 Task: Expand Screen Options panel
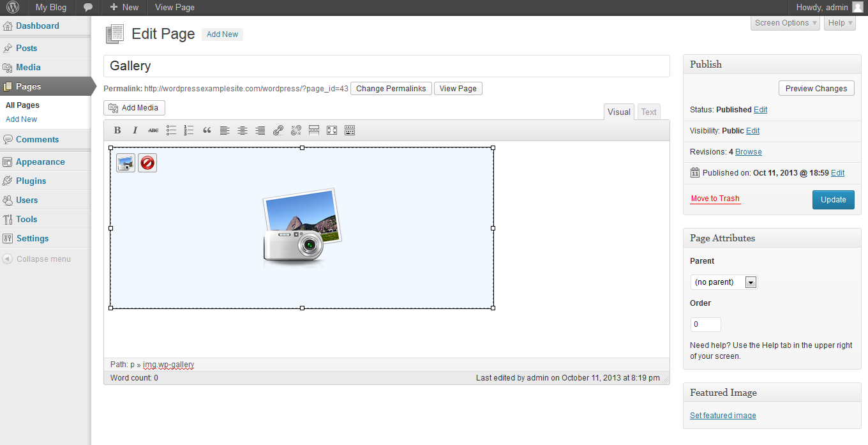pos(785,23)
